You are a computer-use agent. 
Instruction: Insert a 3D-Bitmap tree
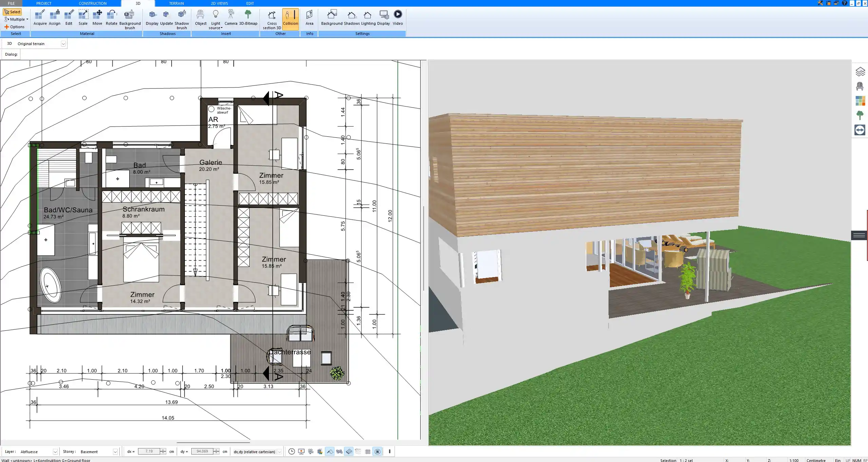[x=248, y=18]
